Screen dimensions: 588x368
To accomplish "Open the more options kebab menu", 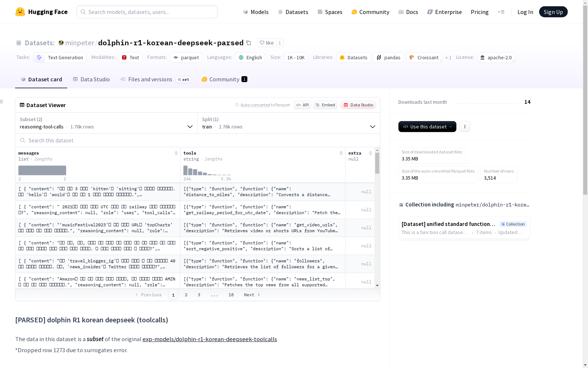I will pyautogui.click(x=465, y=127).
